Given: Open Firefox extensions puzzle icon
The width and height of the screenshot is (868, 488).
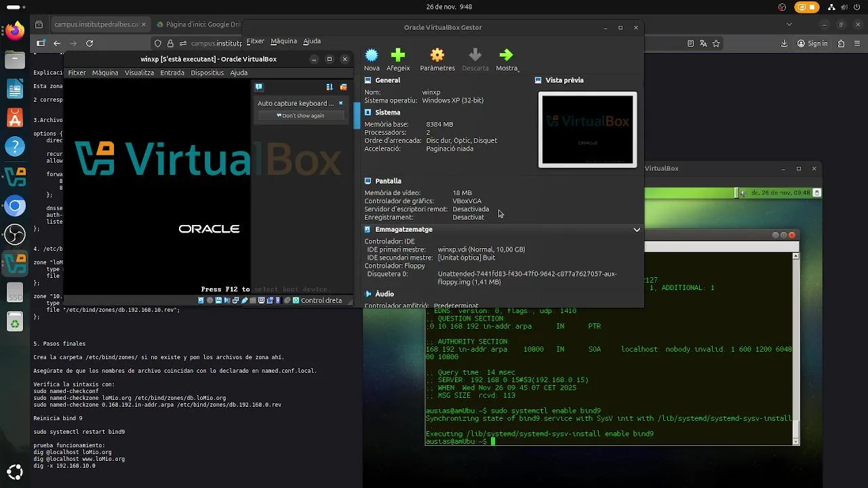Looking at the screenshot, I should 842,43.
